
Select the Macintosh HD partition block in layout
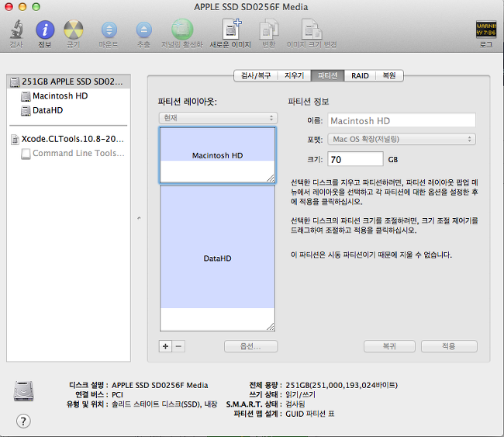(217, 155)
